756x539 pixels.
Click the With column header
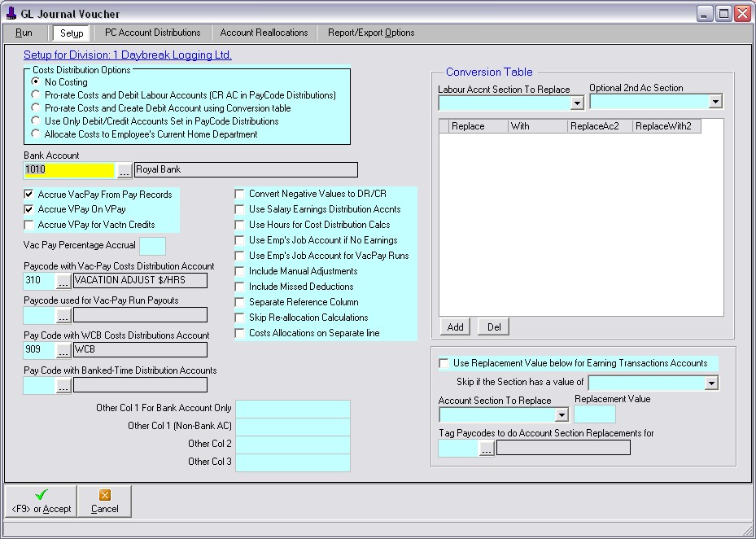click(x=538, y=126)
